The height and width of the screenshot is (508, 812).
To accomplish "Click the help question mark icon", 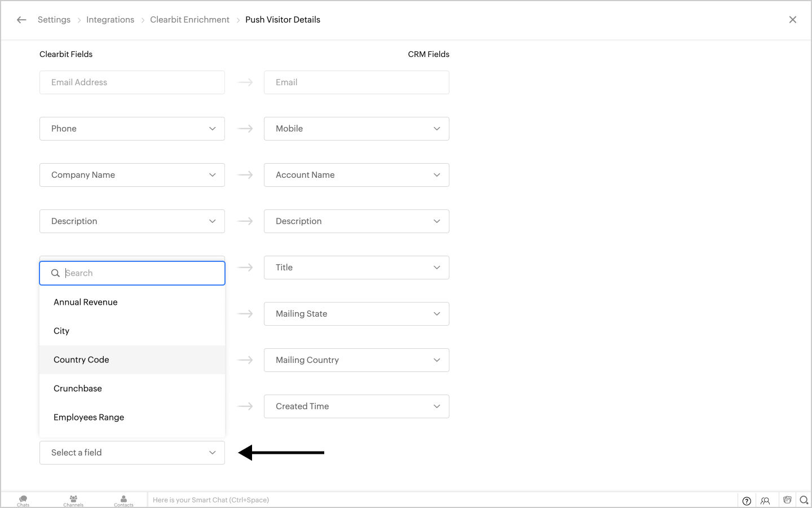I will (747, 501).
